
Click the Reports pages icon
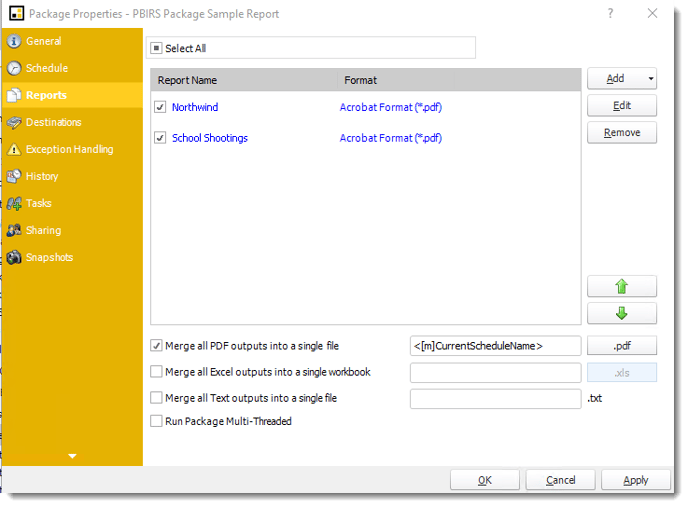click(14, 95)
